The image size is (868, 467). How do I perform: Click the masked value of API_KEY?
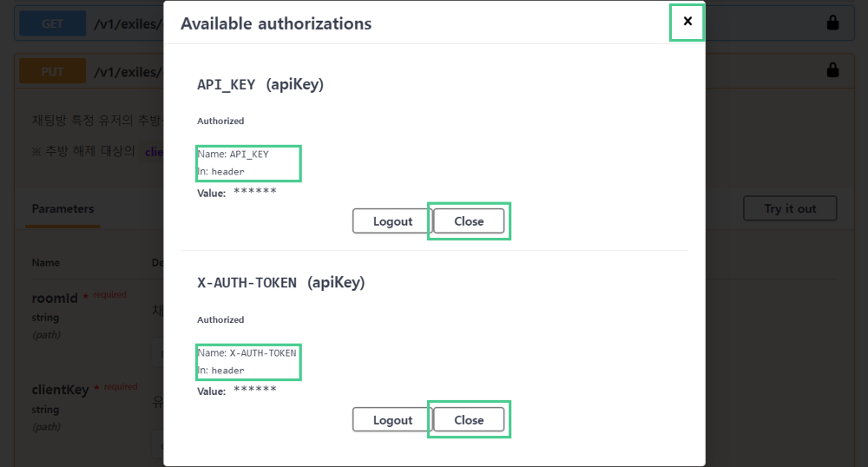255,193
